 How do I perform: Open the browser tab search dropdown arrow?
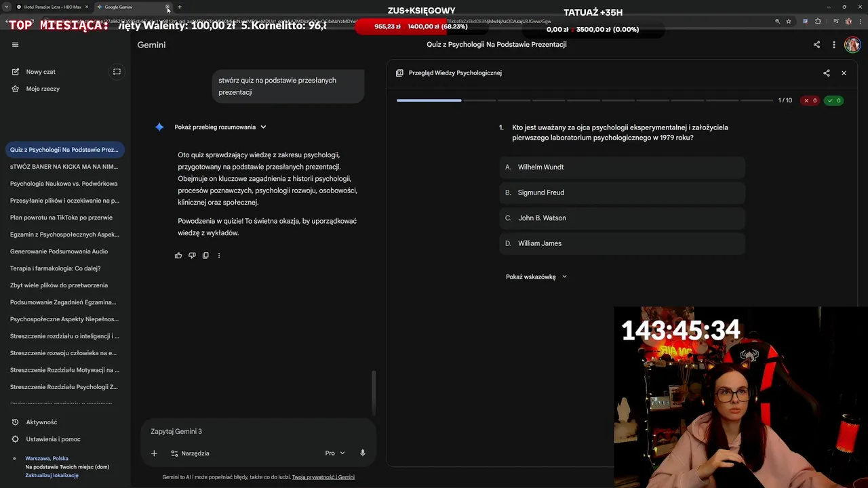pos(6,7)
